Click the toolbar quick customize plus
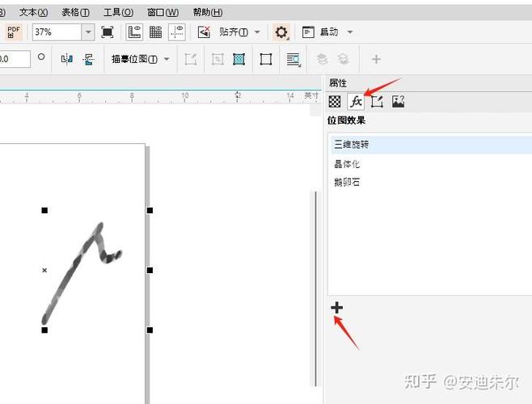Screen dimensions: 532x404 click(x=376, y=59)
